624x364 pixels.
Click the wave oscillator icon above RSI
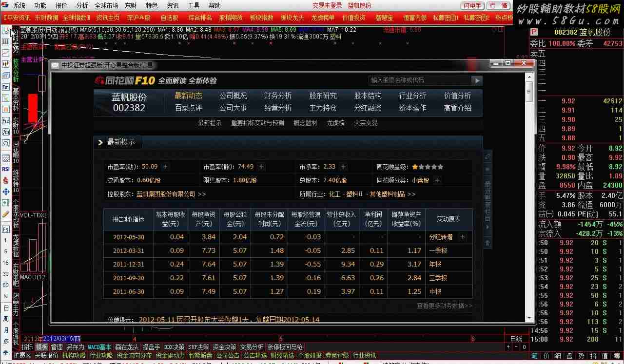(6, 158)
